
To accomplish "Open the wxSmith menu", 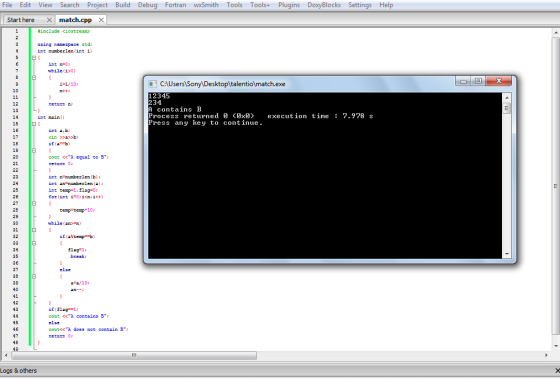I will pyautogui.click(x=206, y=5).
